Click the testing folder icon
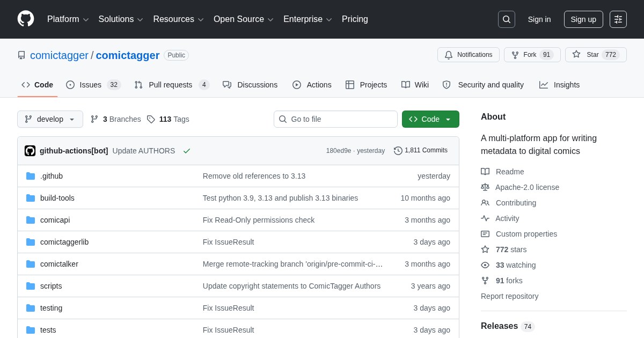Viewport: 644px width, 338px height. pos(31,308)
